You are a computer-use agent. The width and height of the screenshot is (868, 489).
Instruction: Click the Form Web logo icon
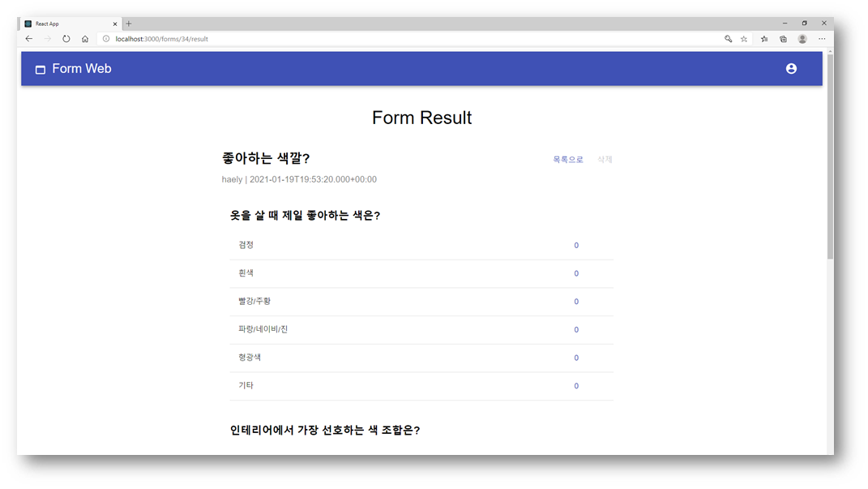(40, 69)
